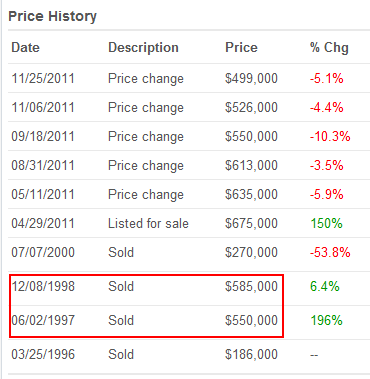Select the % Chg column header
370x379 pixels.
[x=329, y=48]
